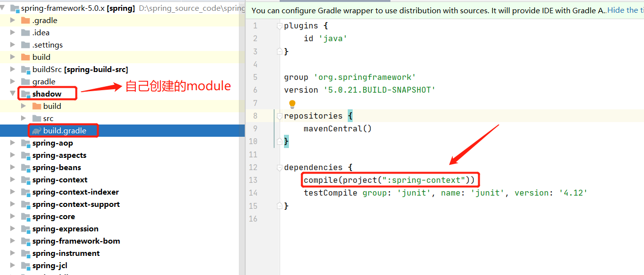Viewport: 644px width, 275px height.
Task: Click the build folder icon under shadow
Action: click(x=37, y=106)
